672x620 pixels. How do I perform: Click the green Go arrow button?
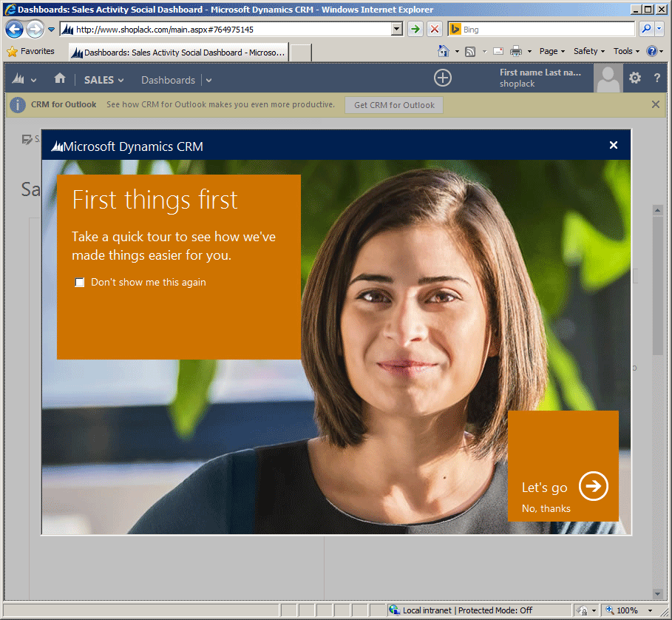(415, 30)
